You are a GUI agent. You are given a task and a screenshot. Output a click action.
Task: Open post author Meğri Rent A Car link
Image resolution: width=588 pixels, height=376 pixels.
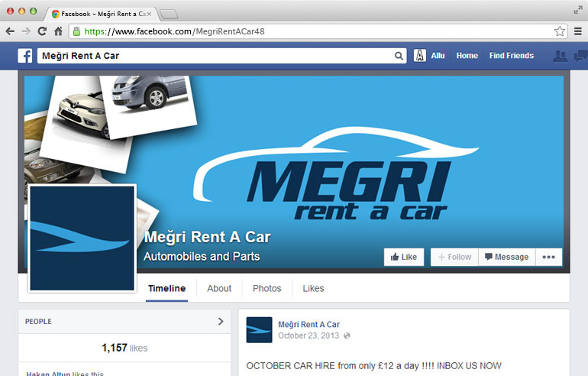coord(309,324)
